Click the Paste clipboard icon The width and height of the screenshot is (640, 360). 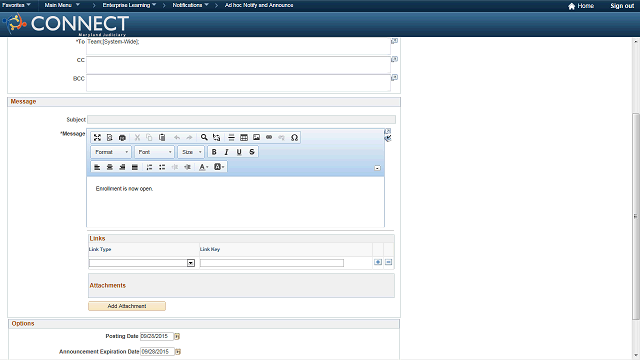pyautogui.click(x=162, y=138)
